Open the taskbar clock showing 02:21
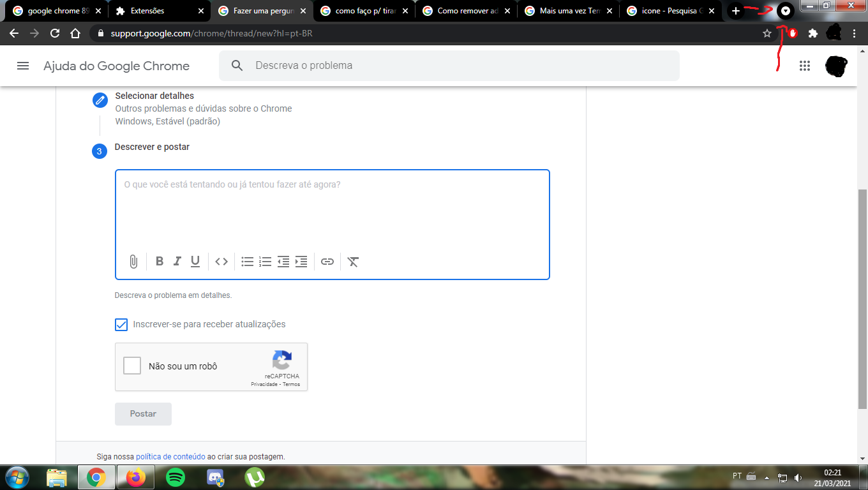This screenshot has height=490, width=868. pos(832,477)
